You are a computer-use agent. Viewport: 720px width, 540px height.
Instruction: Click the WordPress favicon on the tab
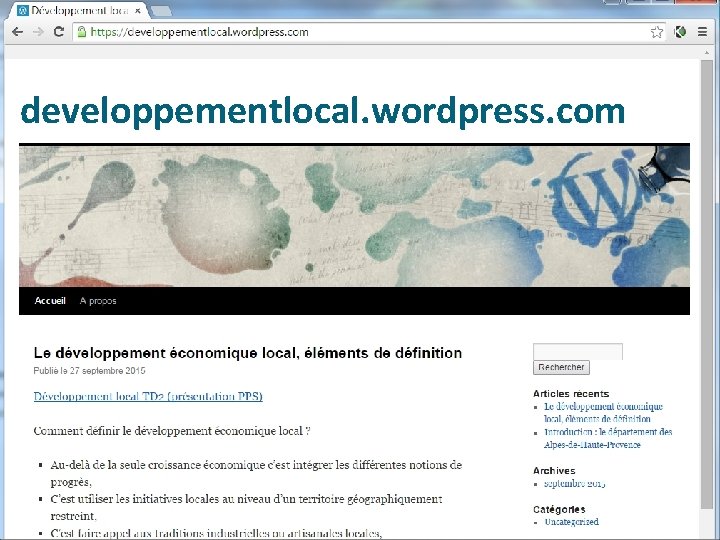pyautogui.click(x=22, y=10)
